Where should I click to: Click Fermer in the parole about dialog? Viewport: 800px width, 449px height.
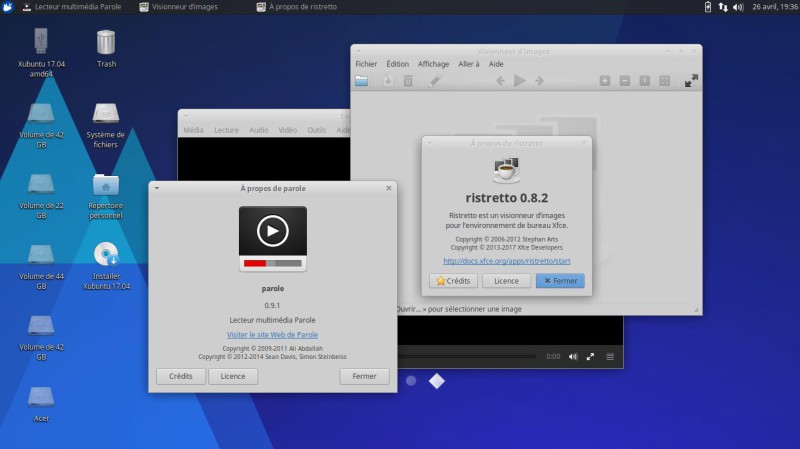pyautogui.click(x=364, y=376)
